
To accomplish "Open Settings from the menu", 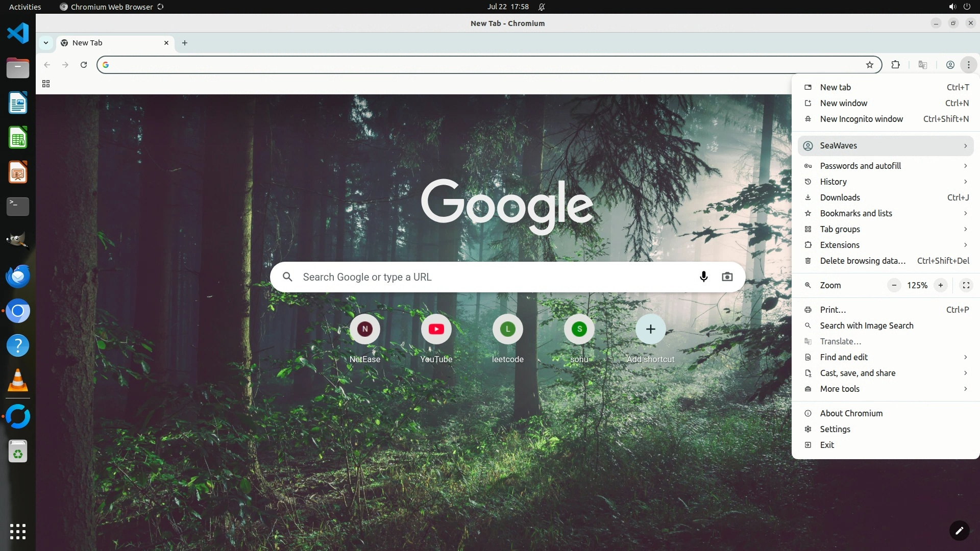I will click(835, 429).
